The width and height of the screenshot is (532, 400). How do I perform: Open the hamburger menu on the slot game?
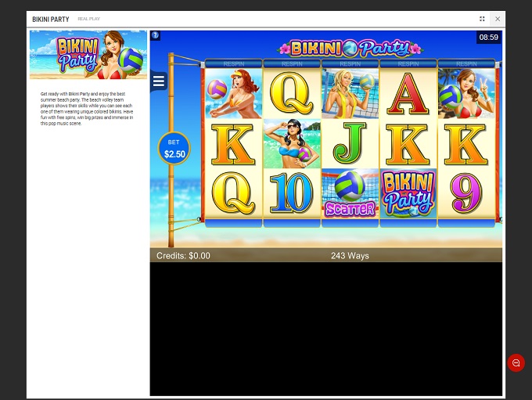pyautogui.click(x=159, y=81)
